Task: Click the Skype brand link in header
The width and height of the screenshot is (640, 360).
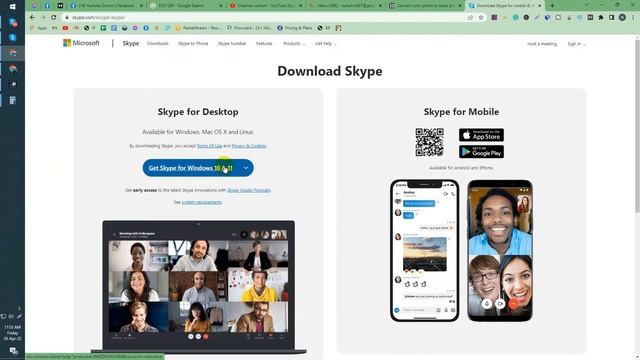Action: (131, 43)
